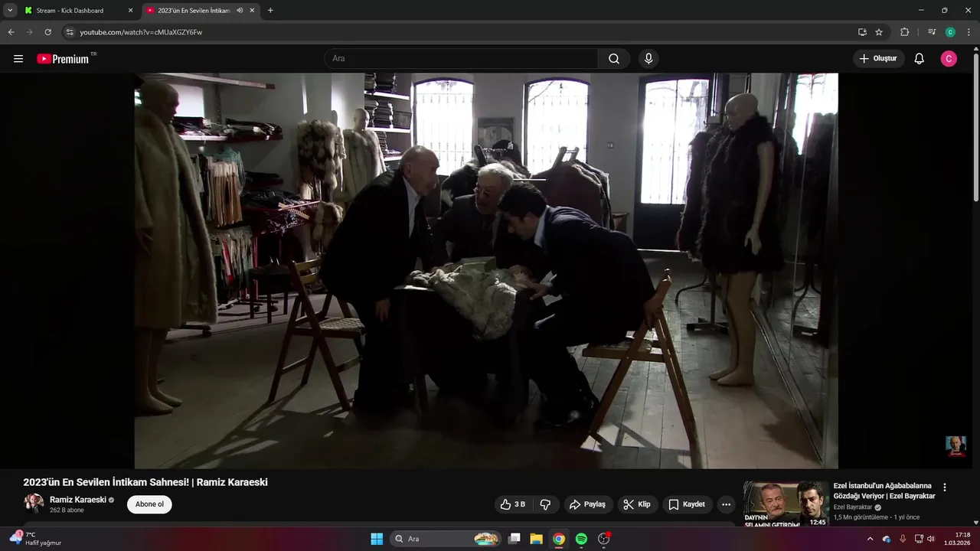
Task: Open Spotify from the taskbar
Action: pos(581,539)
